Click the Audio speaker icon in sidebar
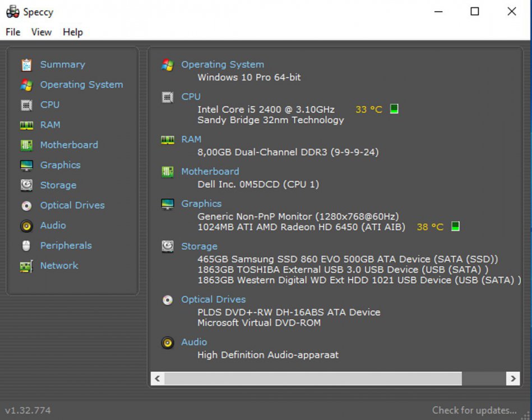 [x=26, y=226]
